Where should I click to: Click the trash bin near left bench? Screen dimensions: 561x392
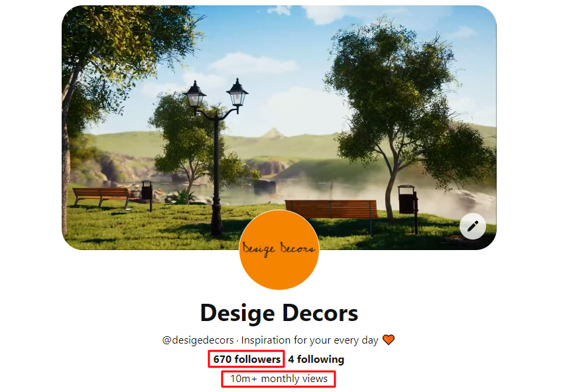(x=147, y=190)
